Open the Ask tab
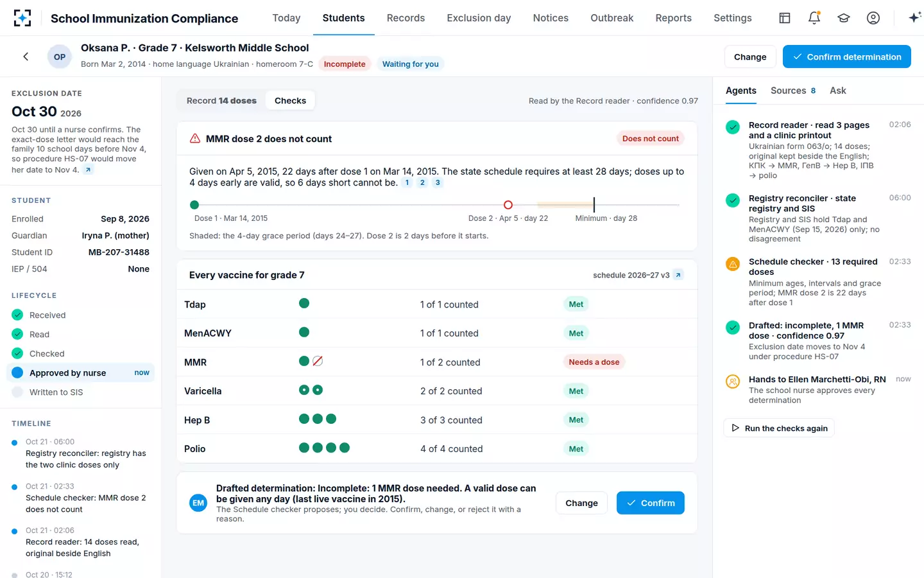Image resolution: width=924 pixels, height=578 pixels. coord(837,91)
